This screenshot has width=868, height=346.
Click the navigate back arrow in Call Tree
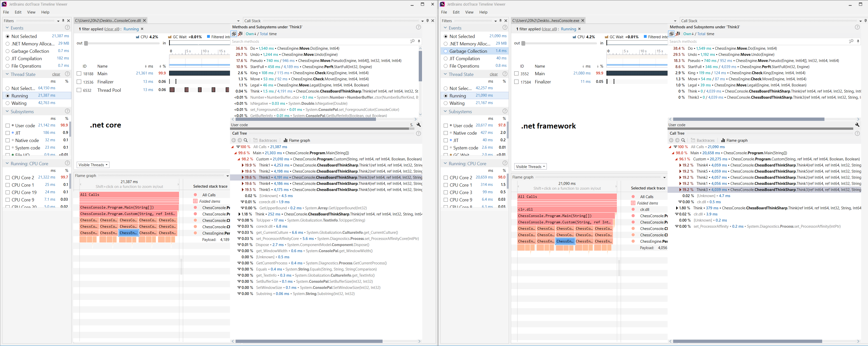pos(234,140)
